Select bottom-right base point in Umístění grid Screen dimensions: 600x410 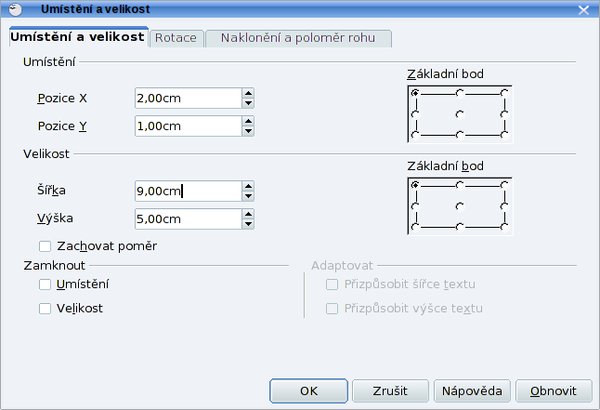tap(504, 134)
